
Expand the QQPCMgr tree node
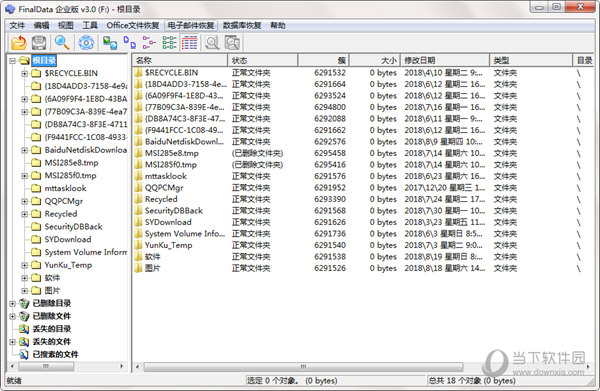tap(24, 201)
